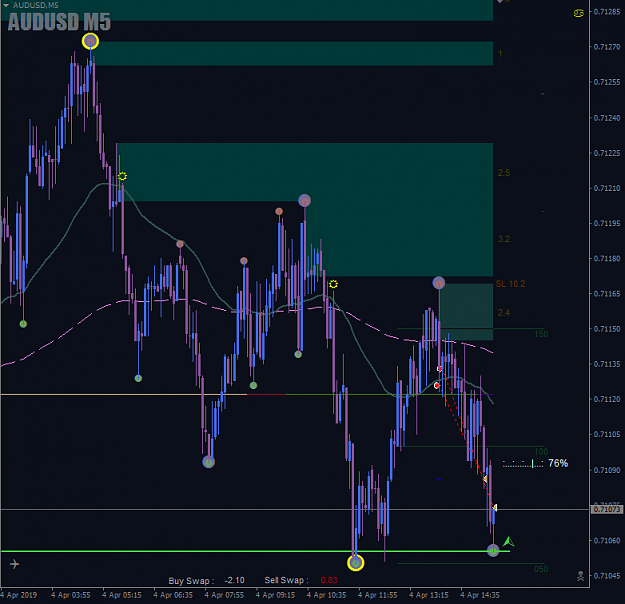Viewport: 625px width, 604px height.
Task: Click the zone label 2.4
Action: [x=503, y=313]
